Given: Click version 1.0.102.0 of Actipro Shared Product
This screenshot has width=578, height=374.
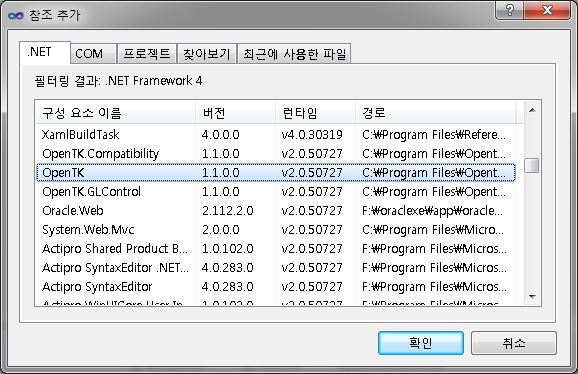Looking at the screenshot, I should click(x=227, y=249).
